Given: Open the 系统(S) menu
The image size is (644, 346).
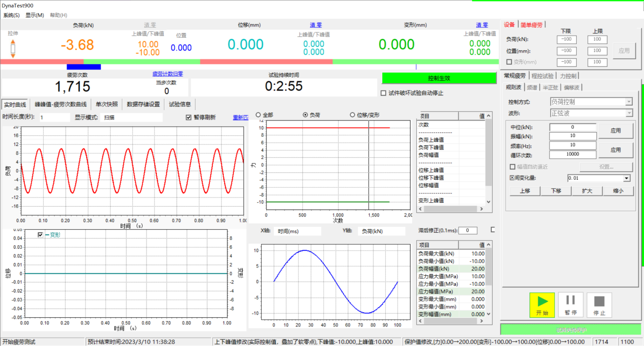Looking at the screenshot, I should point(12,15).
